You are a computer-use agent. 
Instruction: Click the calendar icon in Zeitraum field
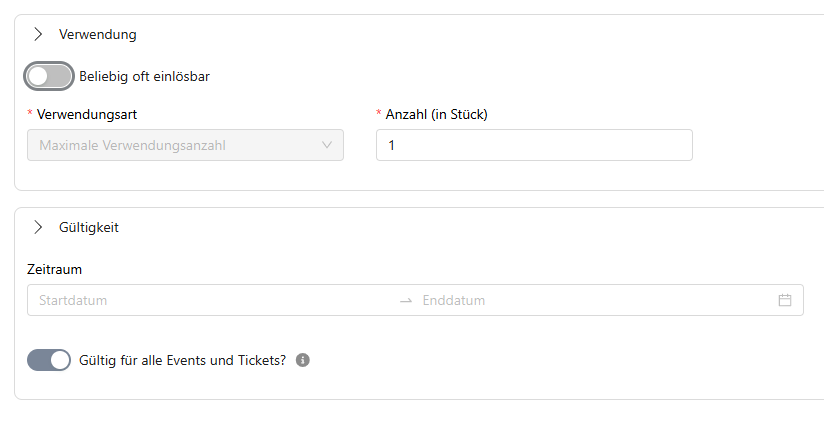[785, 300]
